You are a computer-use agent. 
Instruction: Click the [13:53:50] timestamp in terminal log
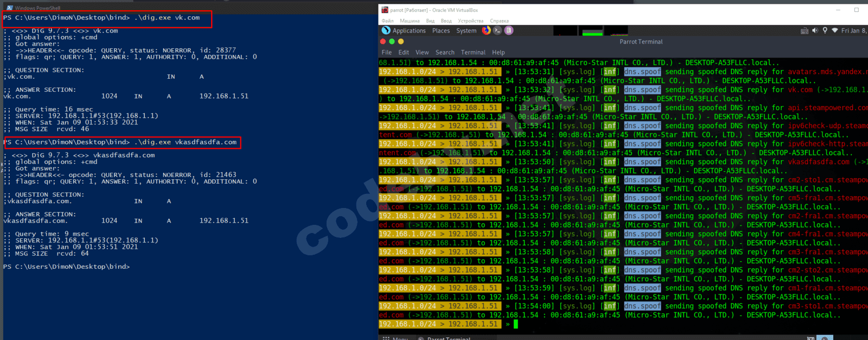coord(534,162)
